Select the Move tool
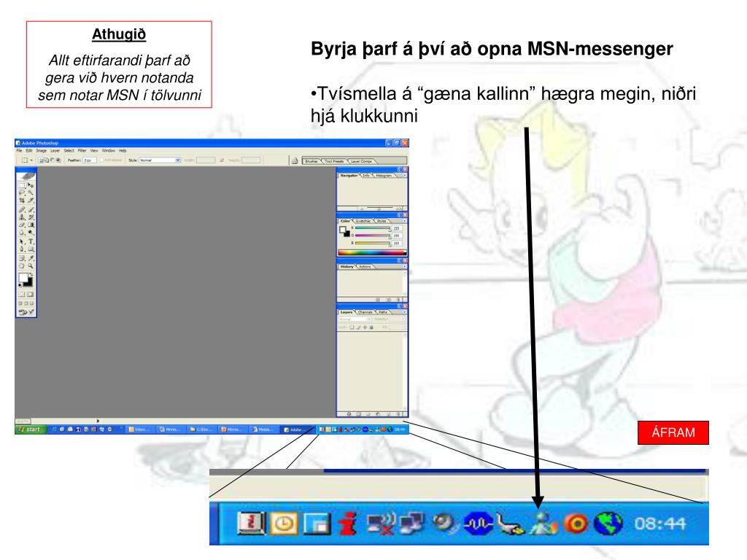 point(31,185)
